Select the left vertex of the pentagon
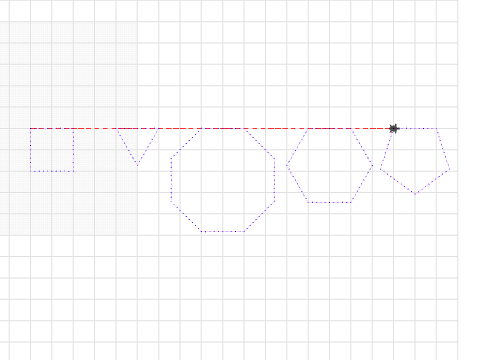Image resolution: width=480 pixels, height=360 pixels. point(380,169)
